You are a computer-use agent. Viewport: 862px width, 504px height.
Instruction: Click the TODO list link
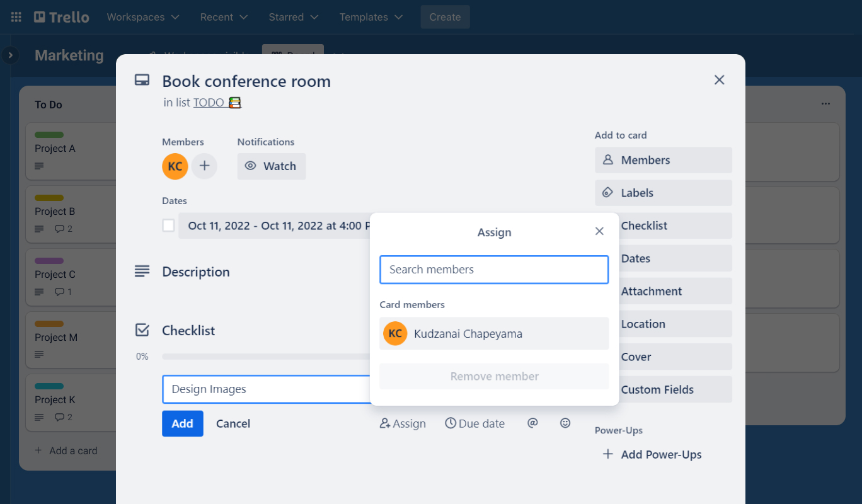click(209, 102)
